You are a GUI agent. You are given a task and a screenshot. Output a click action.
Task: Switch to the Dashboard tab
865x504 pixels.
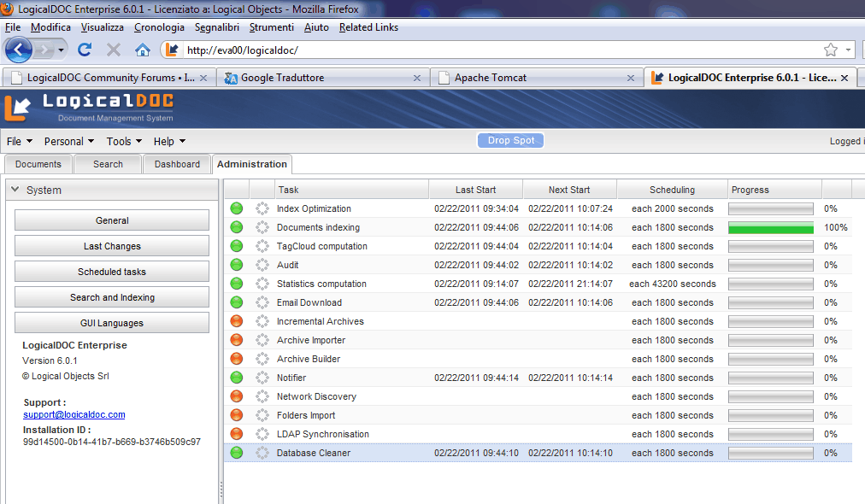click(177, 164)
